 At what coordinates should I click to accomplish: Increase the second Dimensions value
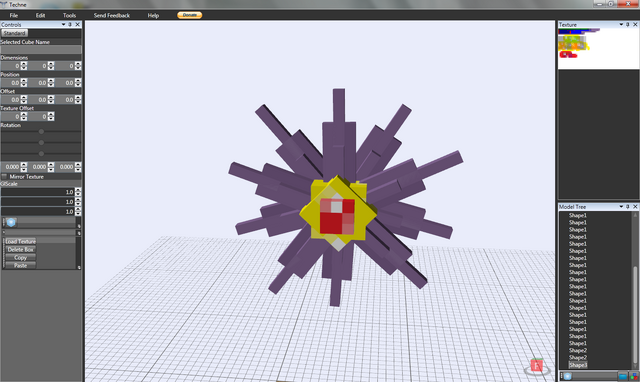(51, 64)
